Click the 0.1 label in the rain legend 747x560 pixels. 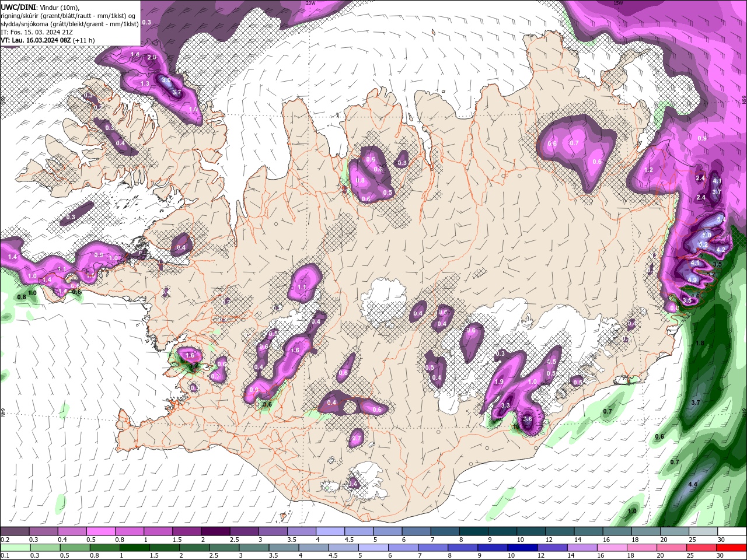click(5, 556)
